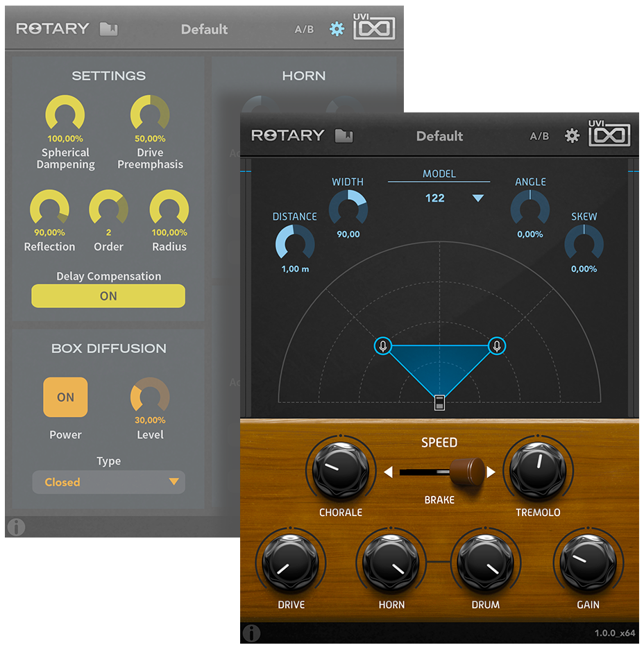Open settings gear in front Rotary window
Image resolution: width=644 pixels, height=652 pixels.
coord(572,135)
